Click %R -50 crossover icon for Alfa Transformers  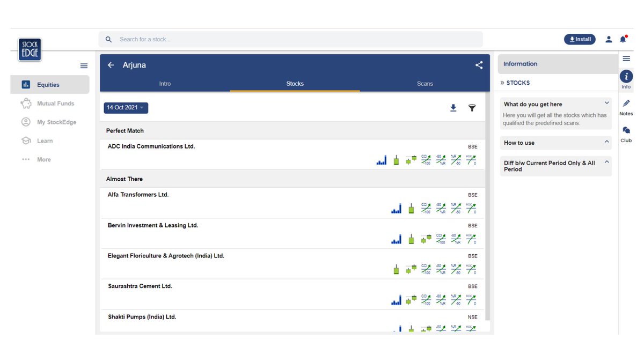[x=456, y=208]
